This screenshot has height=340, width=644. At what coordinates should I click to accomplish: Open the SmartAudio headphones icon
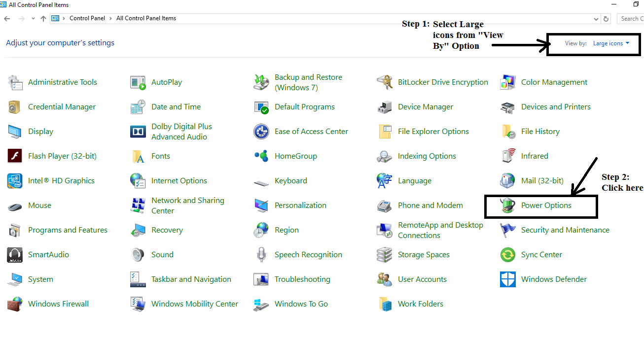tap(15, 255)
